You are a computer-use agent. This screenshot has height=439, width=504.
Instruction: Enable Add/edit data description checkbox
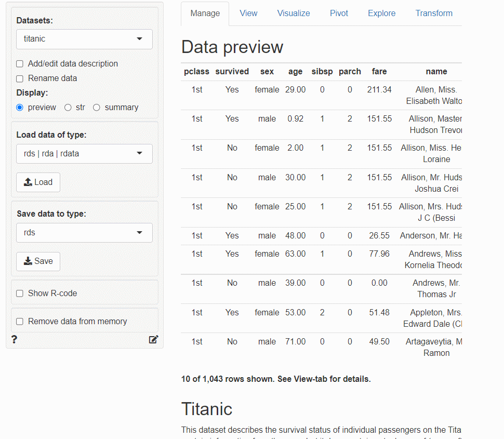point(20,64)
